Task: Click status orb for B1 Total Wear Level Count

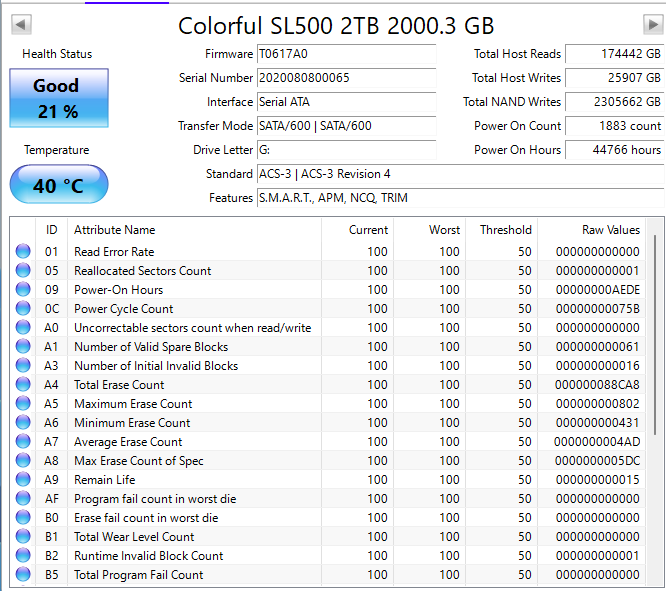Action: 23,536
